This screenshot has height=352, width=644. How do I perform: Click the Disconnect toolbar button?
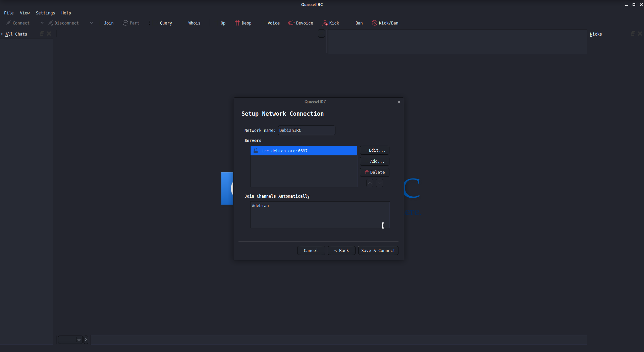click(x=63, y=23)
